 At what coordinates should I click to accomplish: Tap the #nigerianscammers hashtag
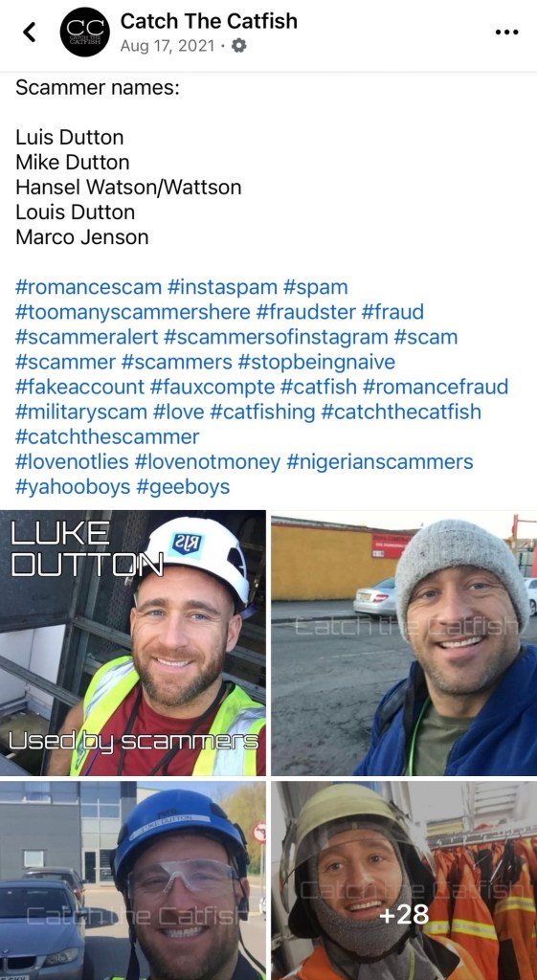pyautogui.click(x=380, y=462)
